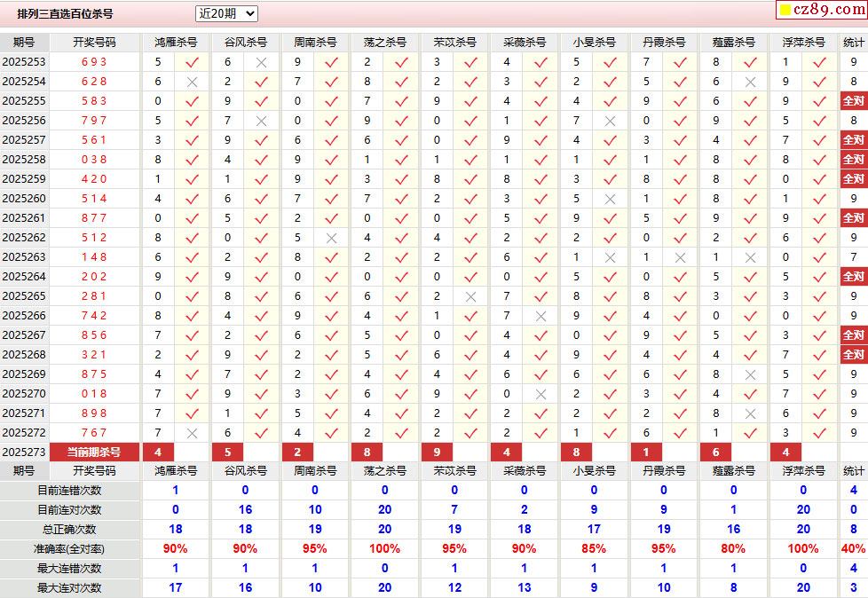868x598 pixels.
Task: Click the red 全对 badge in row 2025267
Action: [853, 335]
